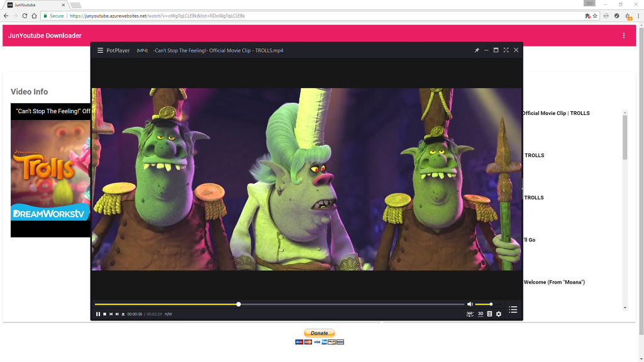Skip to previous track in PotPlayer
Viewport: 644px width, 362px height.
[x=111, y=314]
